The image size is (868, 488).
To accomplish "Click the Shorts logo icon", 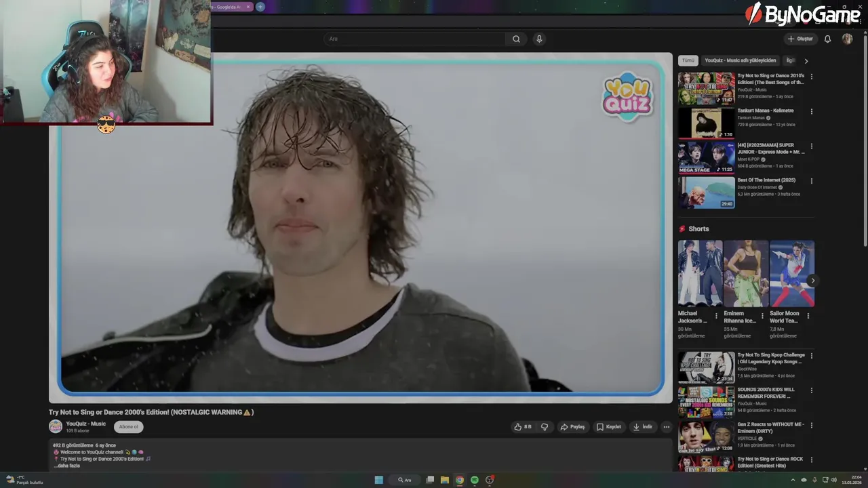I will coord(682,229).
